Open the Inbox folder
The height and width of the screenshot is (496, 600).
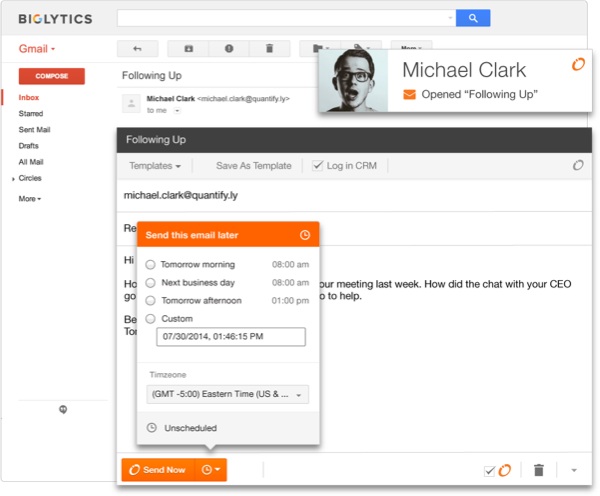(30, 97)
